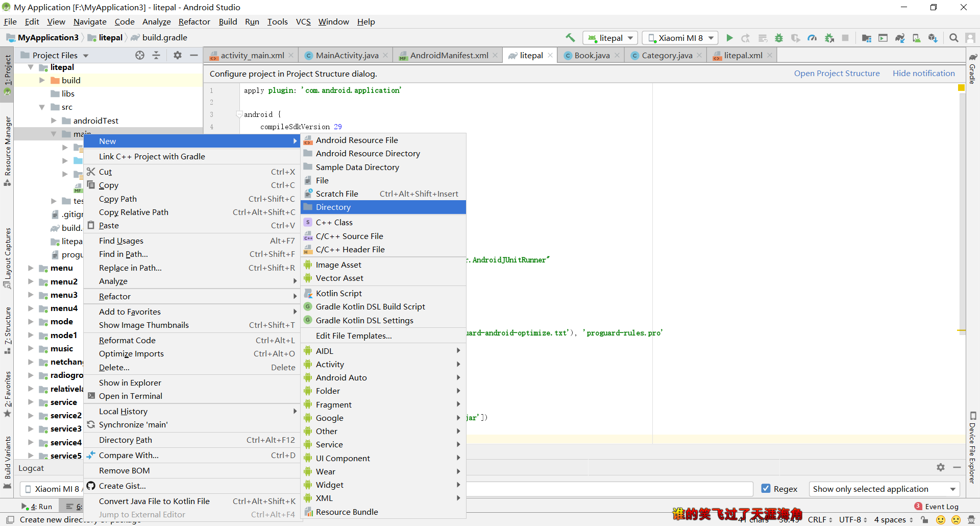
Task: Choose Android Resource File from submenu
Action: pos(384,140)
